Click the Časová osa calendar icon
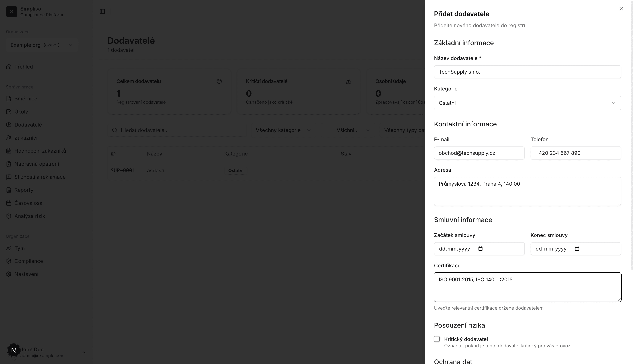Image resolution: width=634 pixels, height=364 pixels. click(x=9, y=203)
